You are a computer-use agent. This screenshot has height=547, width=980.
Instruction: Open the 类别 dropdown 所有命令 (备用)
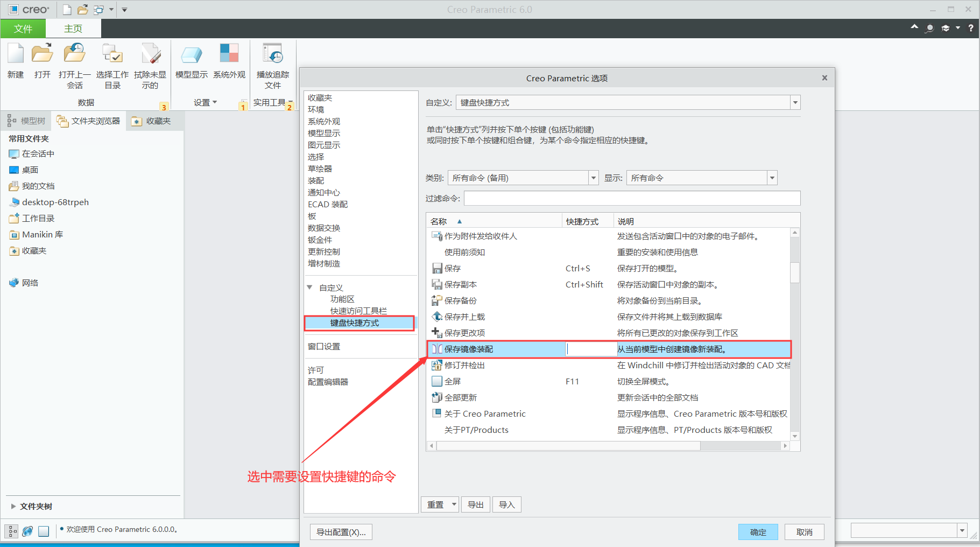[594, 178]
